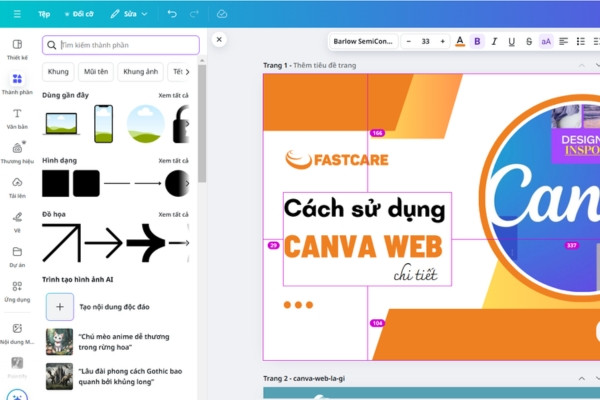This screenshot has height=400, width=600.
Task: Open the Barlow SemiCon font selector
Action: coord(363,41)
